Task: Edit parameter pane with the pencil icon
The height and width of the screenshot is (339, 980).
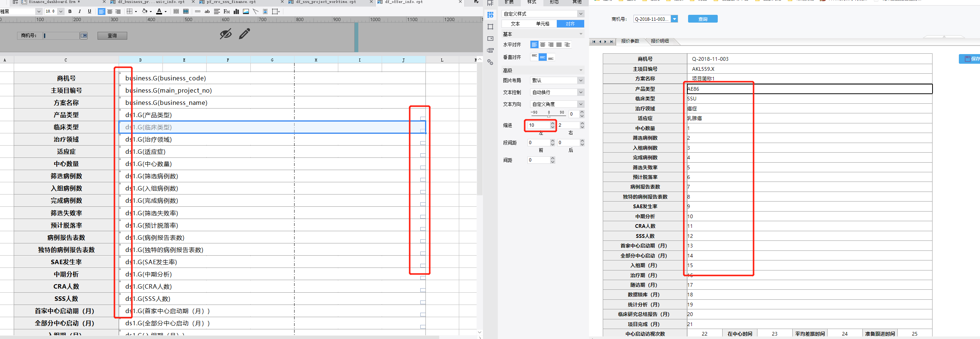Action: tap(244, 34)
